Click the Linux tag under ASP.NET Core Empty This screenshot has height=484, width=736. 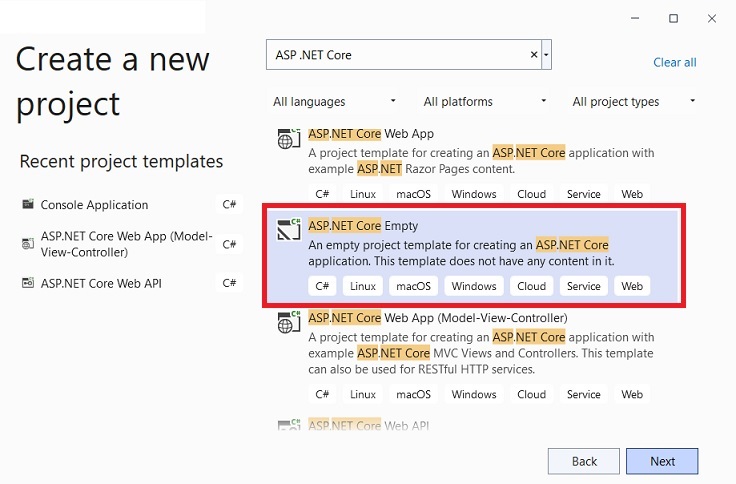pos(363,286)
